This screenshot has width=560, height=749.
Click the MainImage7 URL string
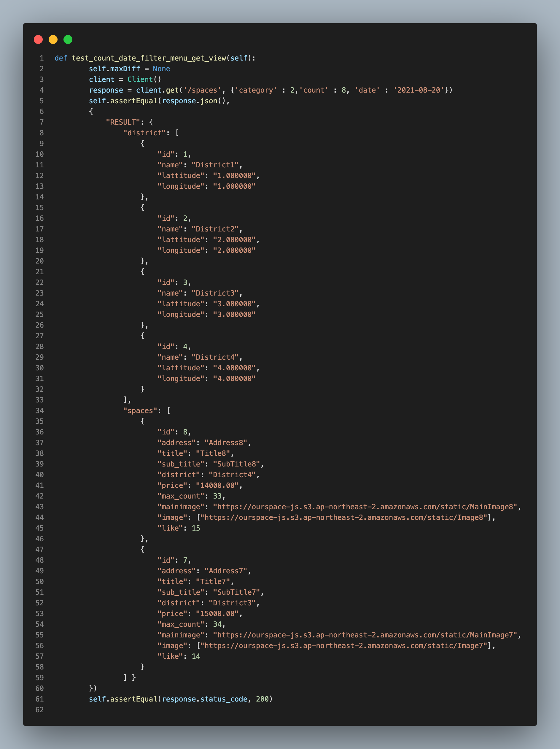click(x=365, y=635)
